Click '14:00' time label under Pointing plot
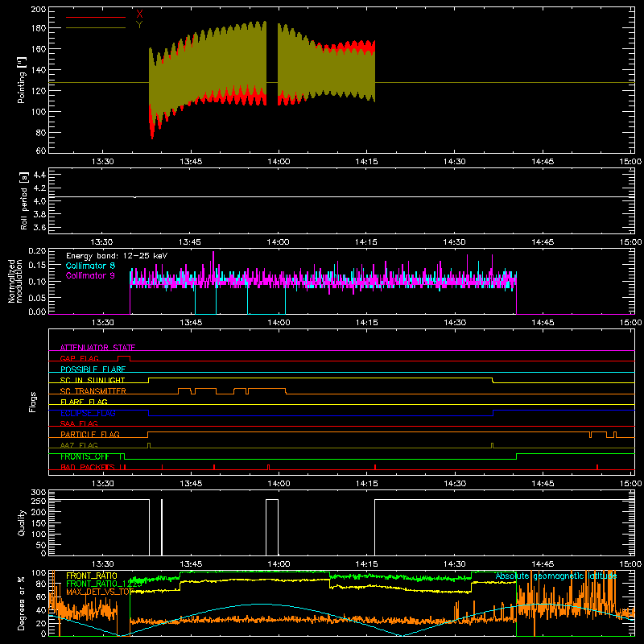 point(279,162)
